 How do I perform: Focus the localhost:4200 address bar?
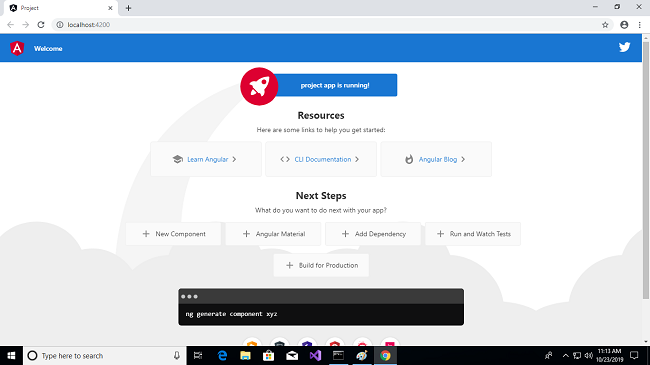tap(332, 25)
